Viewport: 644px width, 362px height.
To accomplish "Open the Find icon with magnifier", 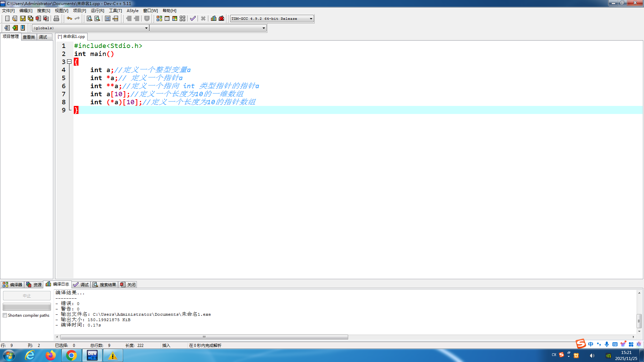I will point(89,18).
